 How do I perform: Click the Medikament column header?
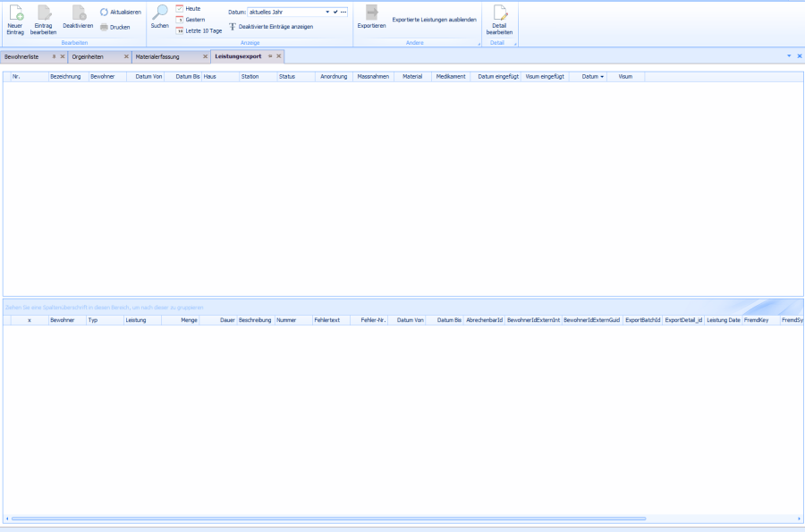(451, 76)
